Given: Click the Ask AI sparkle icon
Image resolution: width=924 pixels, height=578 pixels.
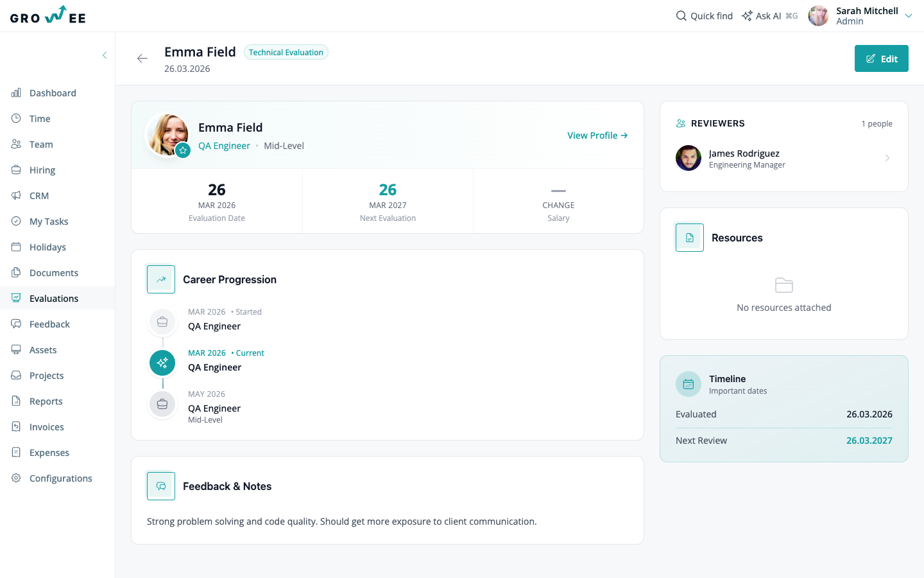Looking at the screenshot, I should 747,15.
